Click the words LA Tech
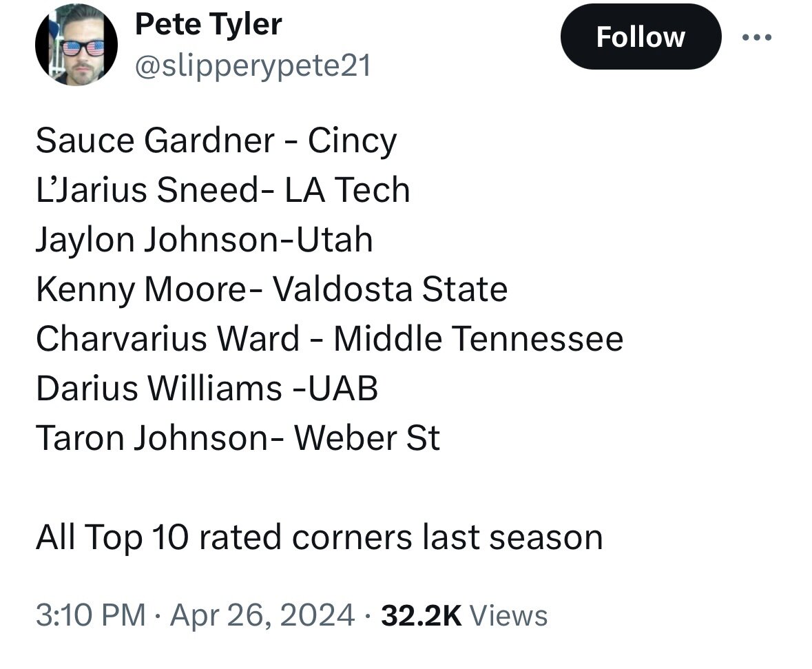This screenshot has height=669, width=812. coord(347,191)
